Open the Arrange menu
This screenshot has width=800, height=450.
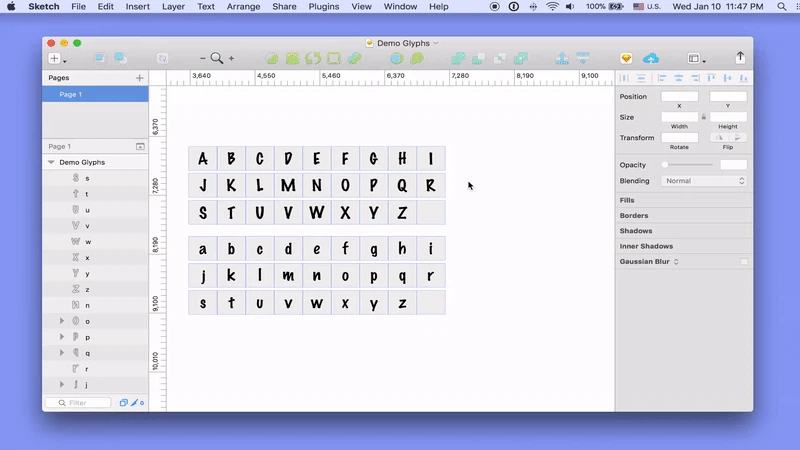tap(243, 7)
